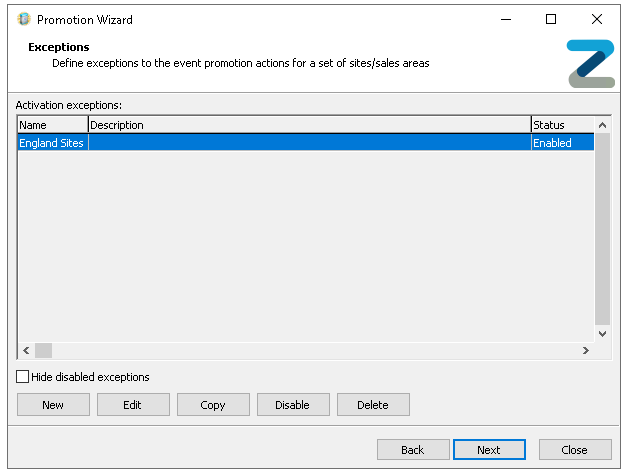Disable the selected exception
The width and height of the screenshot is (627, 476).
[293, 405]
